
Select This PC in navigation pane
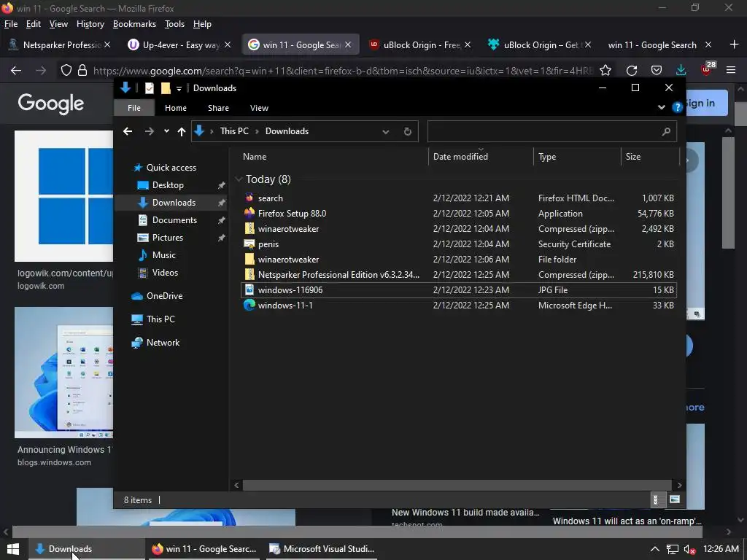click(160, 319)
